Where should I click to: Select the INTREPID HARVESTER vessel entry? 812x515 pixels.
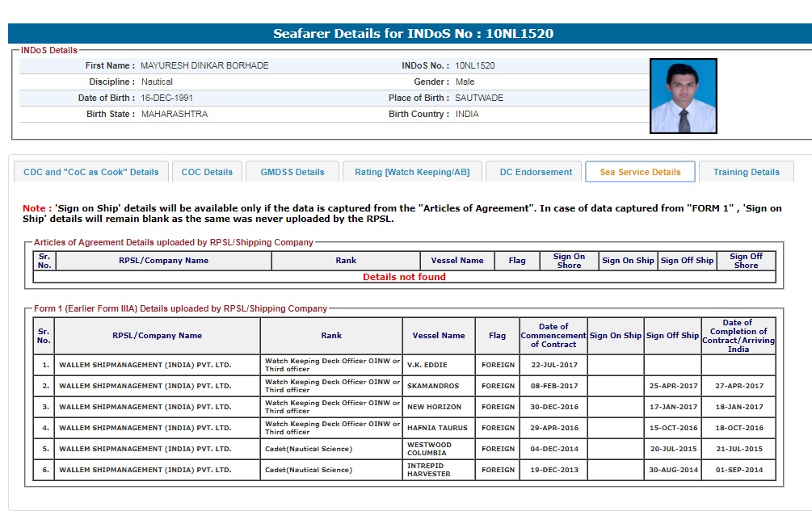pos(429,470)
